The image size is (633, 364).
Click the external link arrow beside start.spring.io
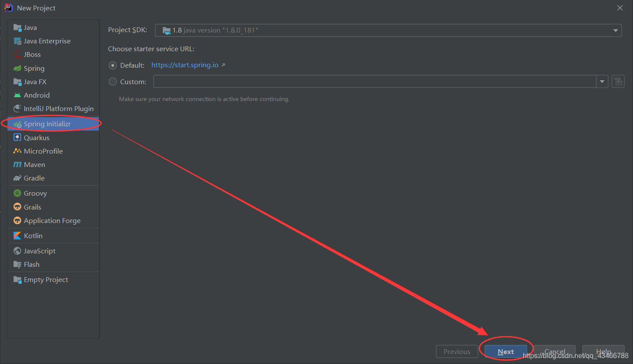[x=223, y=65]
